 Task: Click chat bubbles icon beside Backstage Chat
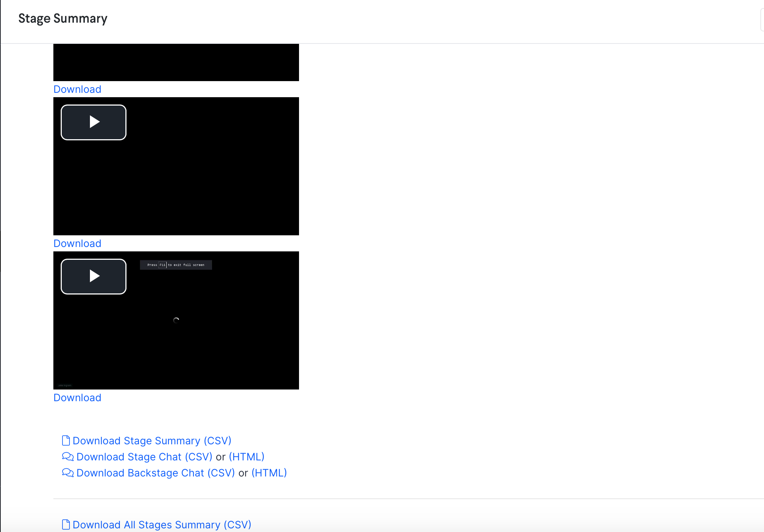coord(68,472)
